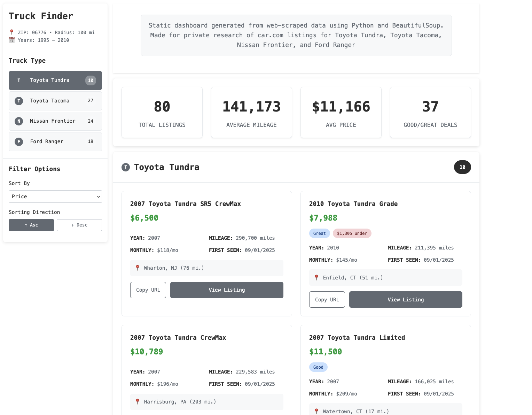Click the Ford Ranger 'F' circle icon
Screen dimensions: 532x415
click(19, 142)
